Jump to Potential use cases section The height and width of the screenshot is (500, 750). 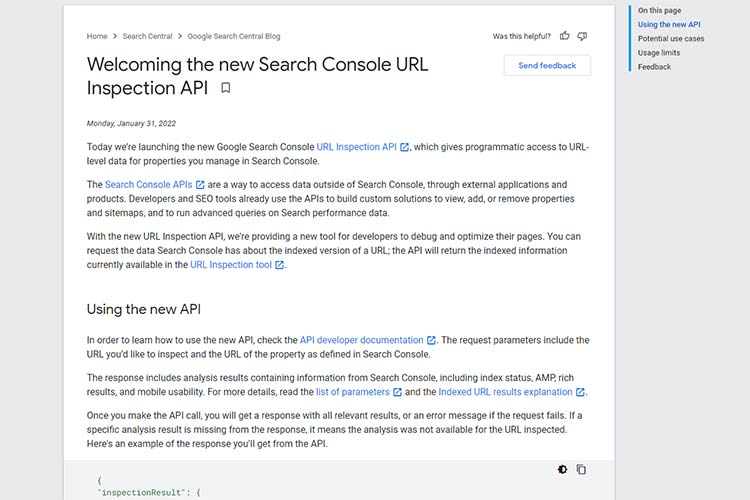point(671,38)
